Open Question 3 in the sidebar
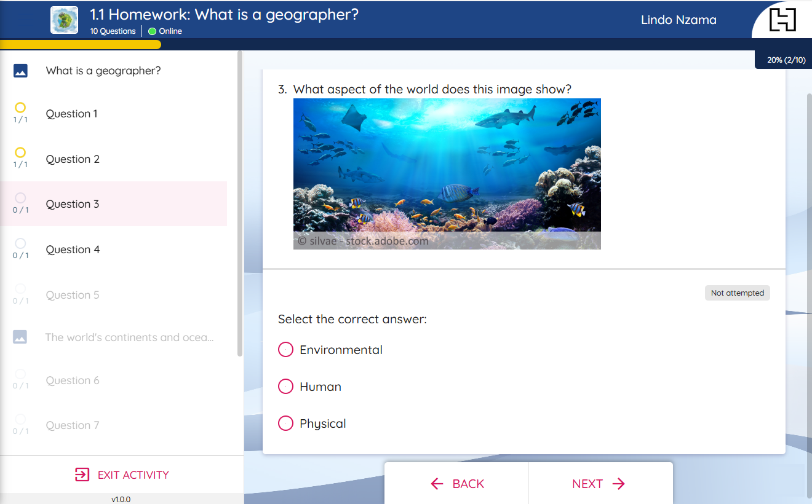 pos(73,204)
